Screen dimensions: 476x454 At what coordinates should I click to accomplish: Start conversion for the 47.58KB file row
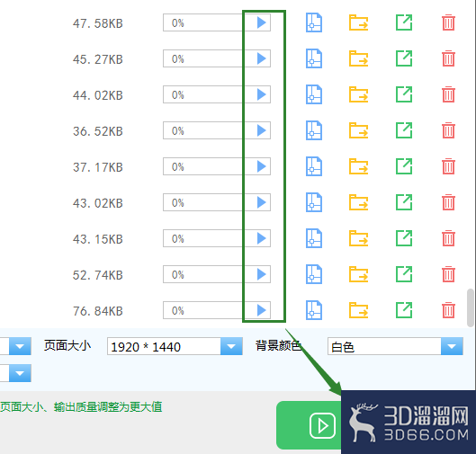point(261,22)
